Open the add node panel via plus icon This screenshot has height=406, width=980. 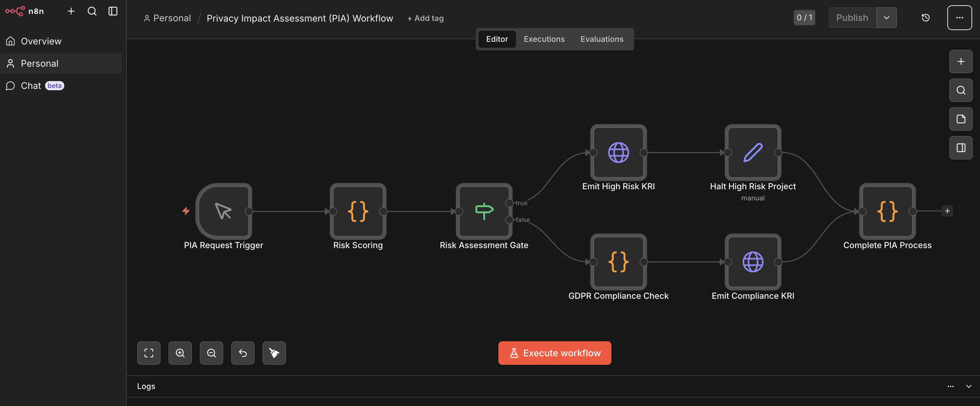(x=960, y=61)
